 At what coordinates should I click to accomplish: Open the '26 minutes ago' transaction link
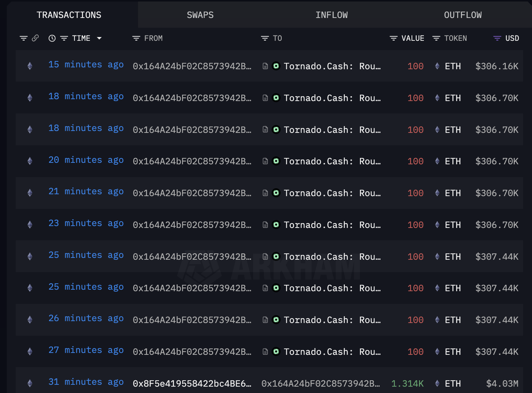click(x=86, y=319)
